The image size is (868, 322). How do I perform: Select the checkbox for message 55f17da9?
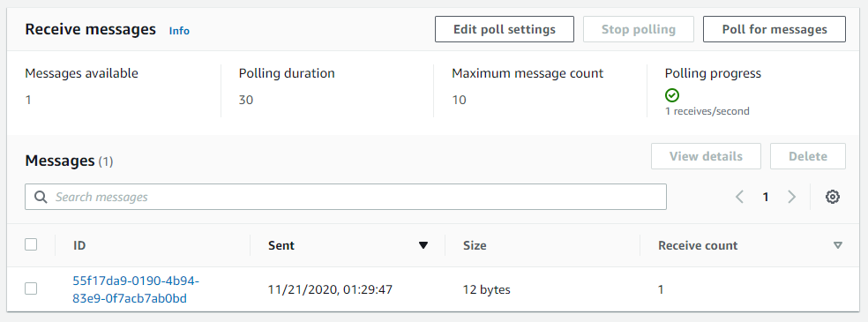click(31, 288)
